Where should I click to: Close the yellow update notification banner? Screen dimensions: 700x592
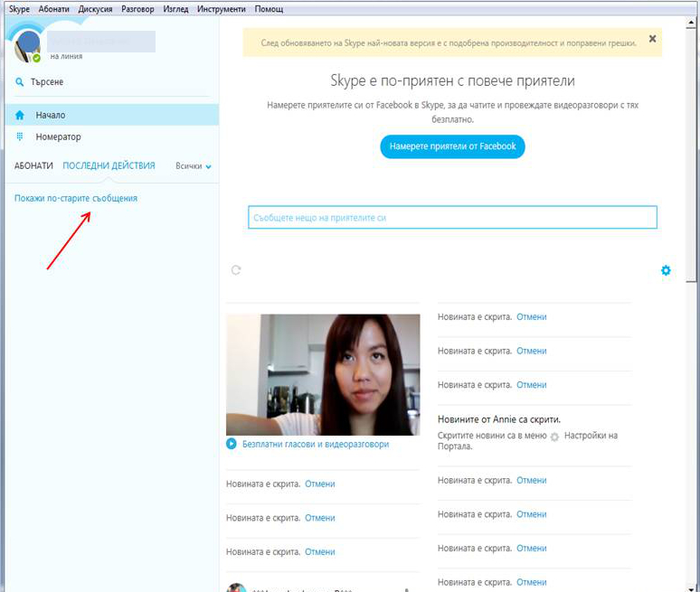[652, 39]
